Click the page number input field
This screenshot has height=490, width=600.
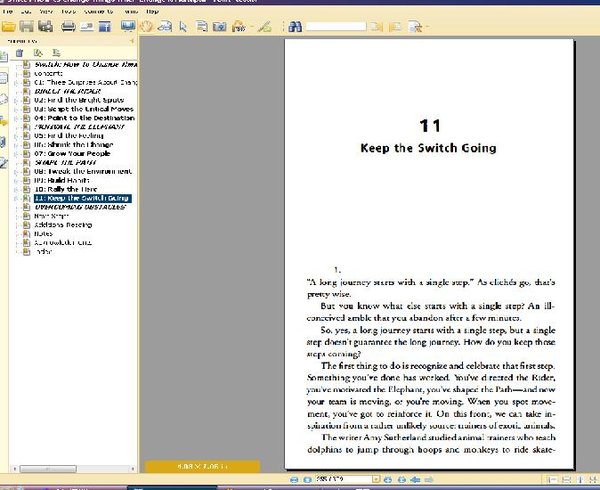point(342,479)
